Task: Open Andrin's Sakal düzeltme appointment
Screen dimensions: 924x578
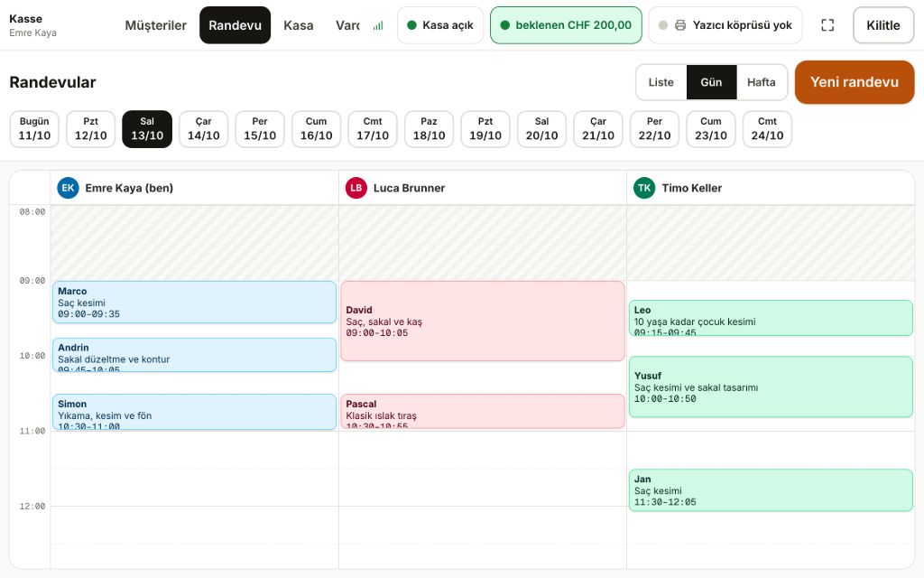Action: (x=195, y=355)
